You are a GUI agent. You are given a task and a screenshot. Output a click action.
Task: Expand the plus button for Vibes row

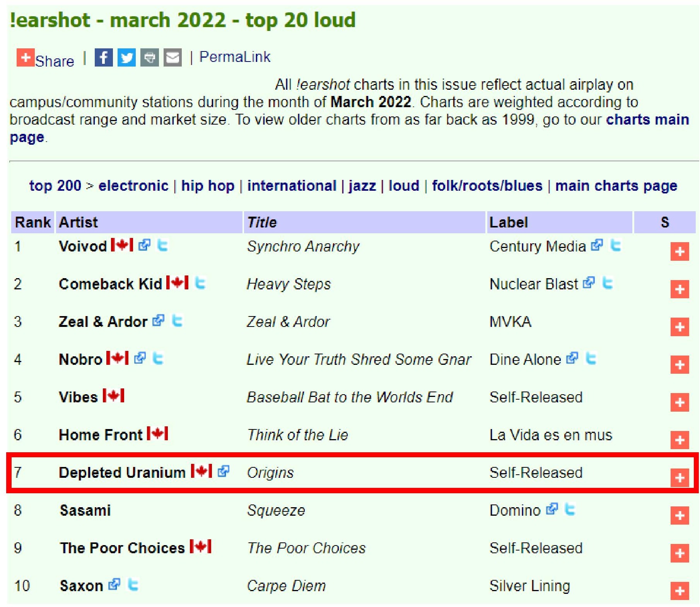click(x=680, y=402)
